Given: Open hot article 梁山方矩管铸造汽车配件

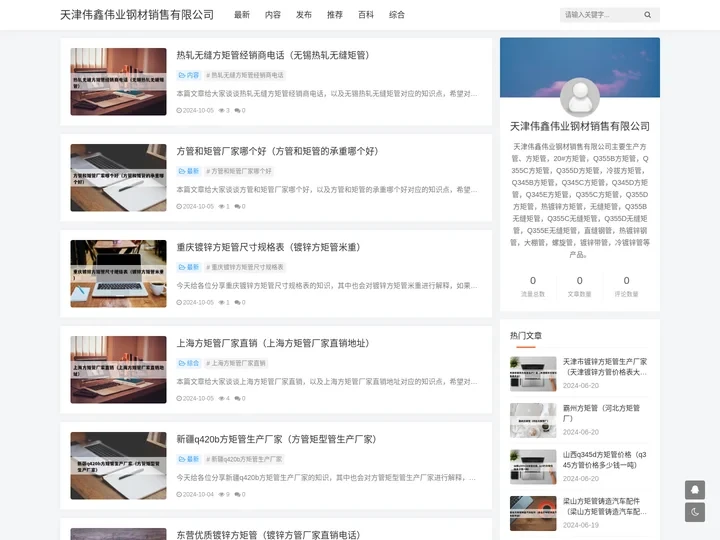Looking at the screenshot, I should pos(605,506).
